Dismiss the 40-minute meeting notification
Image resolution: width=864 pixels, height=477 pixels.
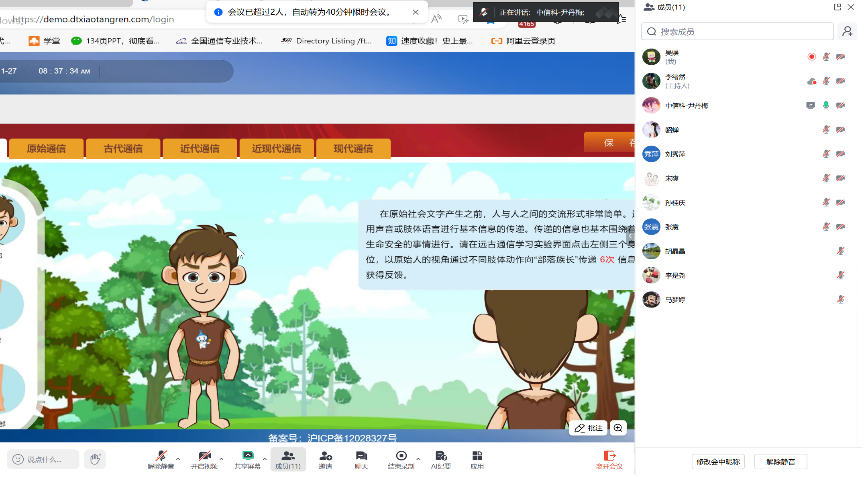coord(415,12)
